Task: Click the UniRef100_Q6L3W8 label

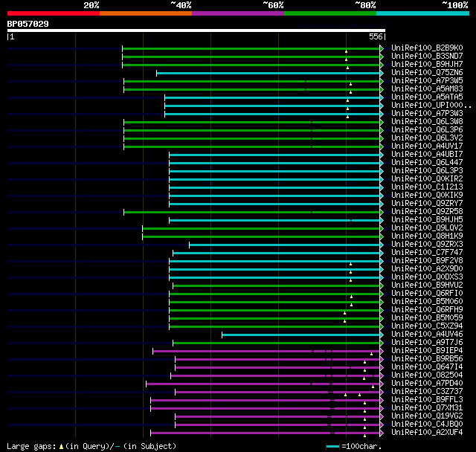Action: pyautogui.click(x=427, y=122)
